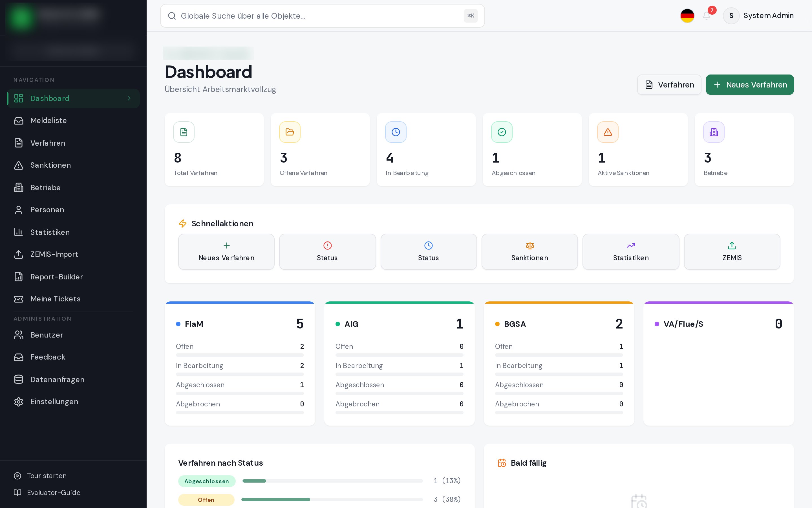
Task: Click the In Bearbeitung clock icon card
Action: [x=396, y=132]
